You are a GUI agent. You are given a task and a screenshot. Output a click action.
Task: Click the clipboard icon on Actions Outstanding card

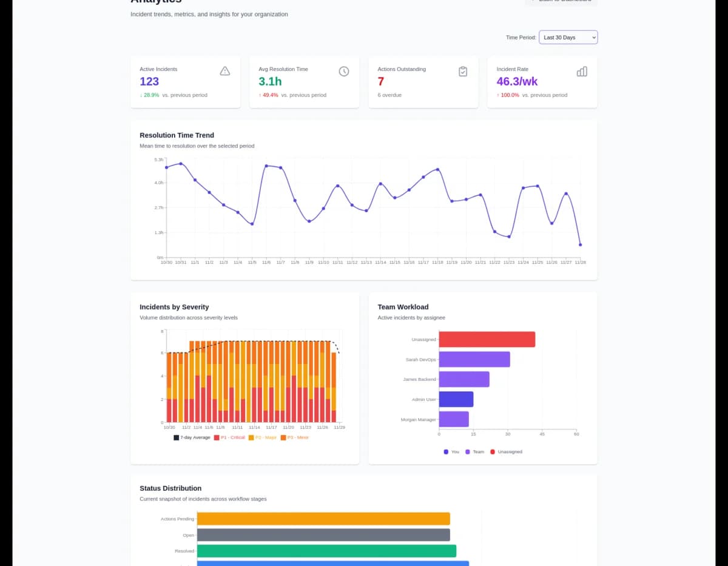463,71
